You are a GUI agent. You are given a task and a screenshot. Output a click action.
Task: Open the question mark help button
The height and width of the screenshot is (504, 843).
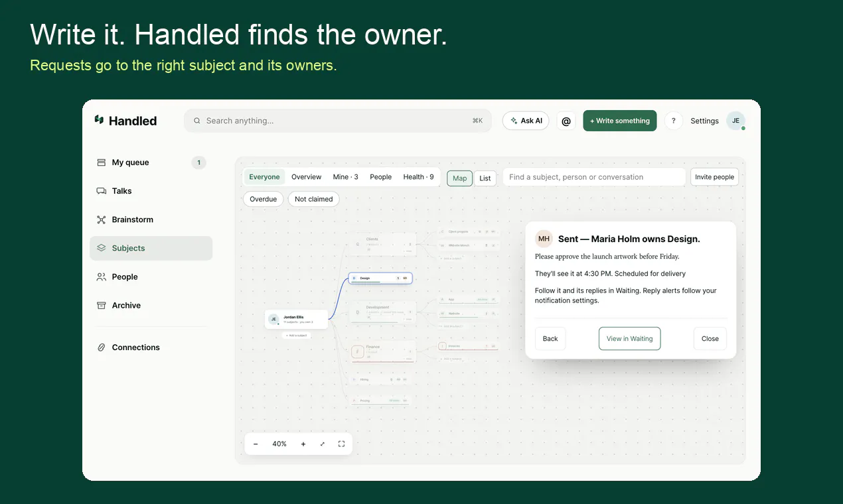[673, 121]
